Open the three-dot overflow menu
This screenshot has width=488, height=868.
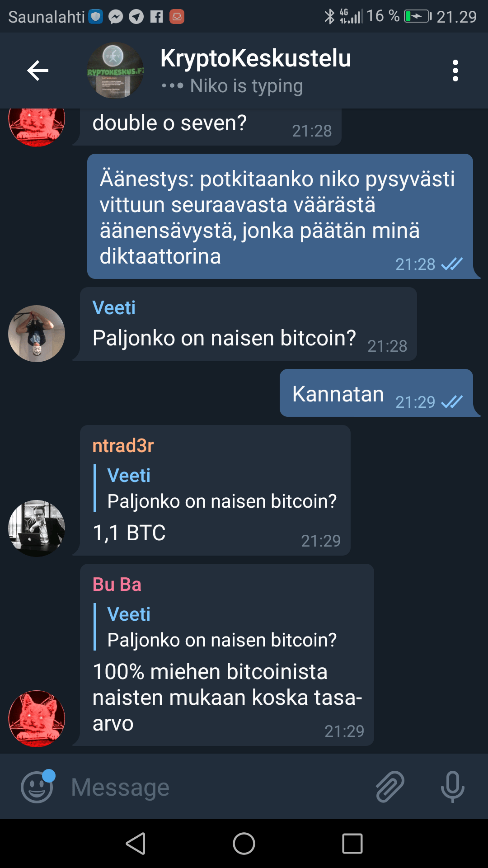pyautogui.click(x=455, y=71)
